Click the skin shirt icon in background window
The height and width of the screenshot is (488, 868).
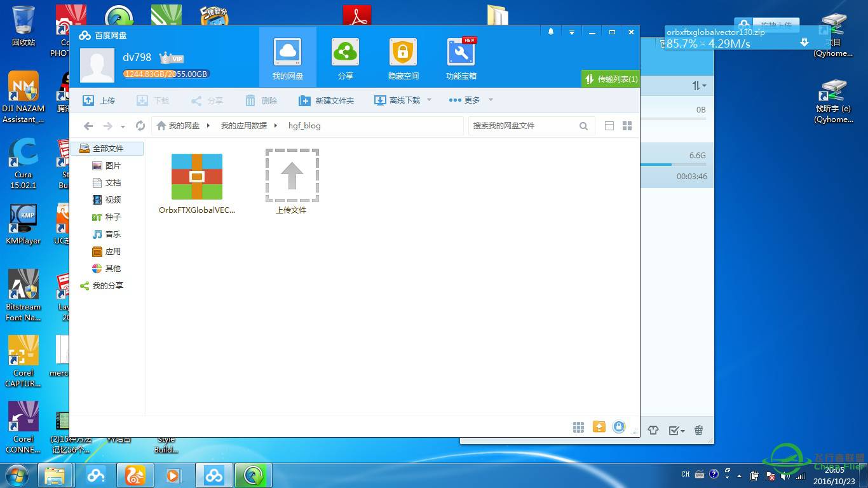653,430
